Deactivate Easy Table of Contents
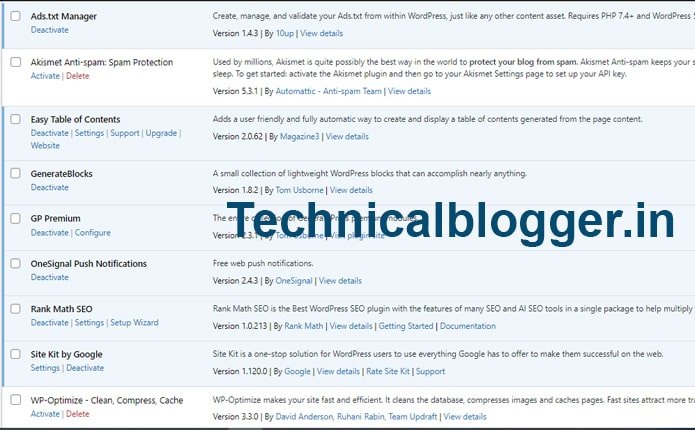Image resolution: width=695 pixels, height=430 pixels. click(50, 133)
